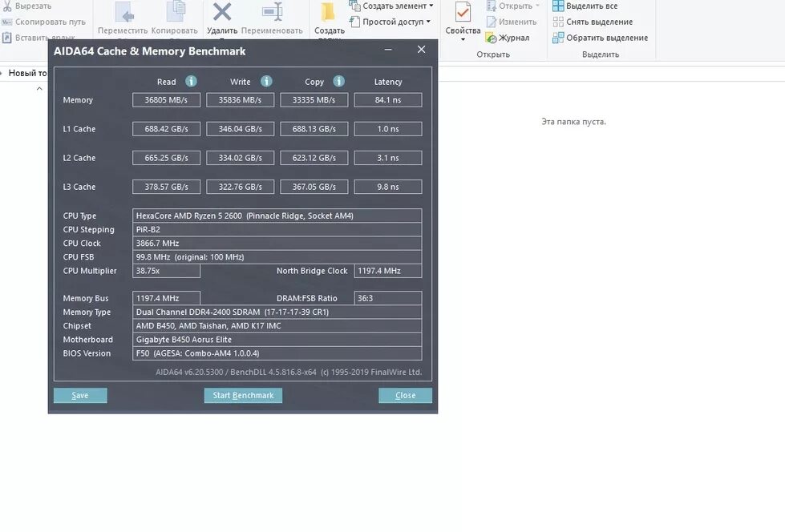Click L3 Cache Read value 378.57 GB/s
The image size is (785, 532).
point(166,187)
